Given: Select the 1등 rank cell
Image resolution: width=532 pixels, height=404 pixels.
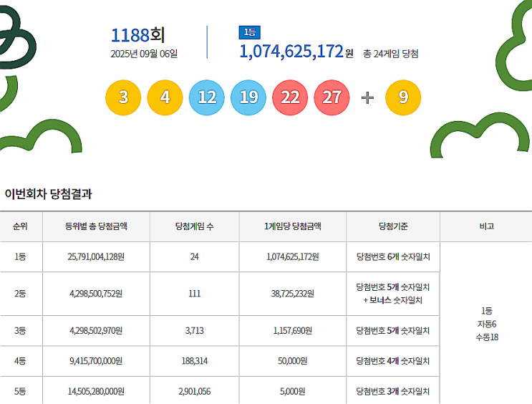Looking at the screenshot, I should (20, 256).
